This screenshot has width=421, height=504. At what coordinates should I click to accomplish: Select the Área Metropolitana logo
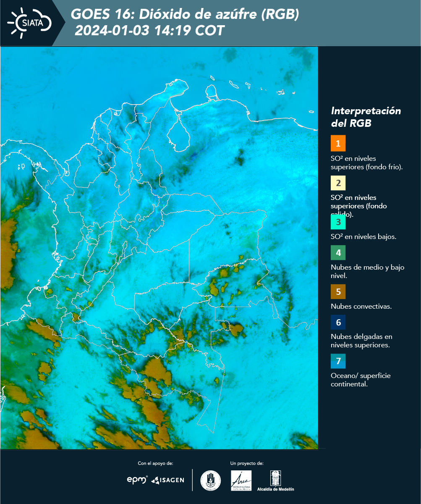coord(241,480)
